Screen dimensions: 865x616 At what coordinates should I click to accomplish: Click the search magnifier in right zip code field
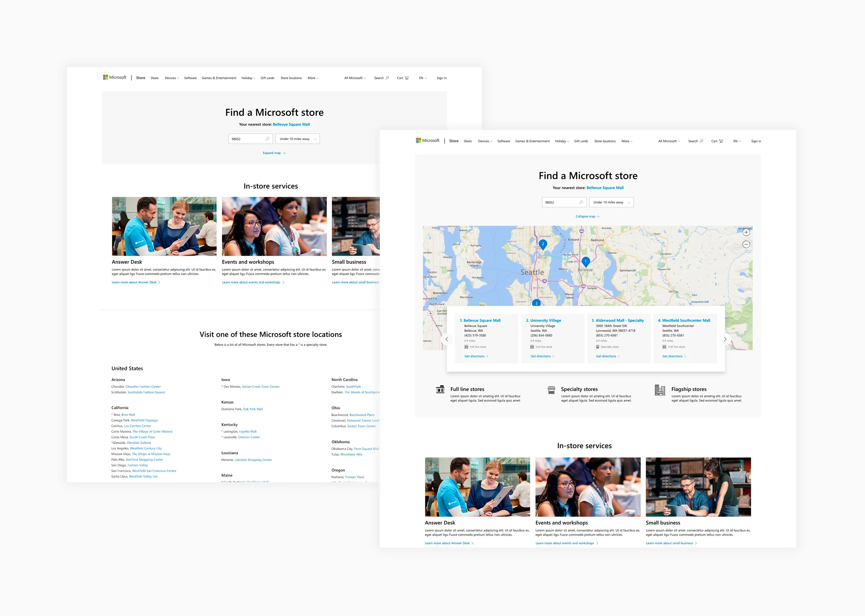point(581,202)
